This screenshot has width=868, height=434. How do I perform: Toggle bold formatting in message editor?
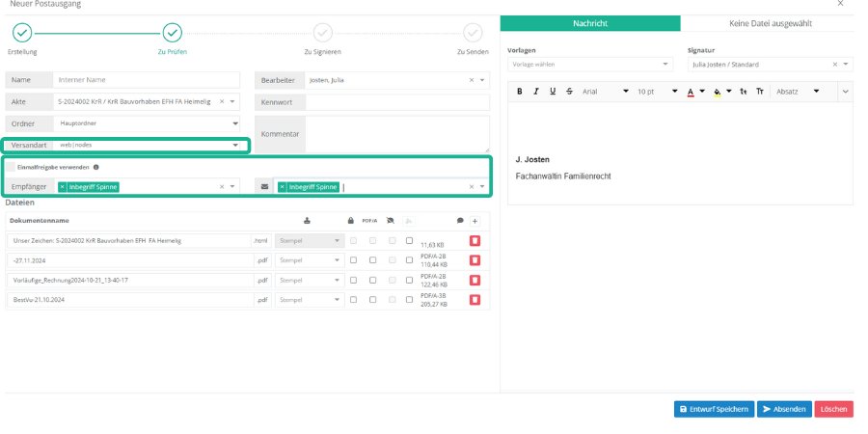pyautogui.click(x=520, y=92)
